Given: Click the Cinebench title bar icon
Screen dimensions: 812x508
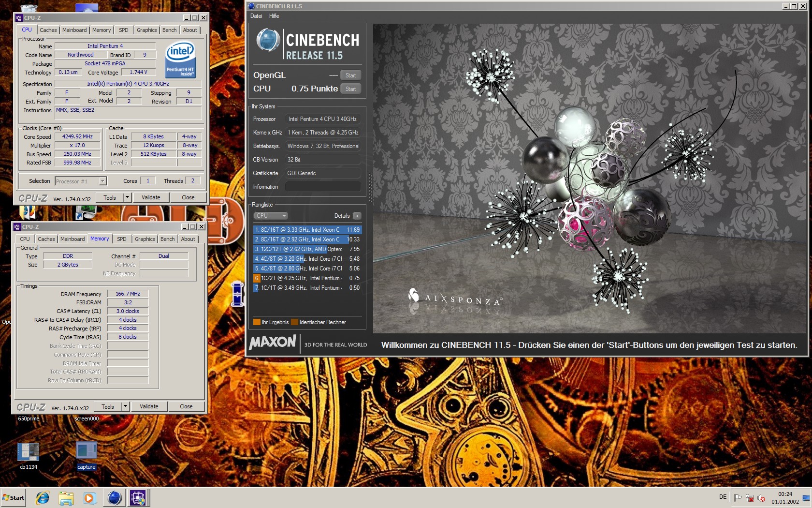Looking at the screenshot, I should (x=251, y=6).
